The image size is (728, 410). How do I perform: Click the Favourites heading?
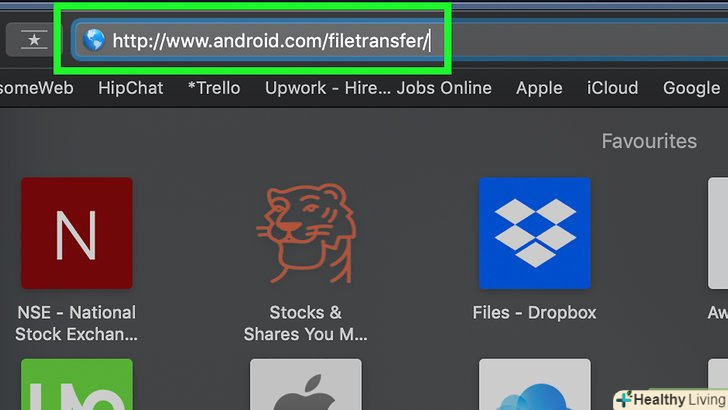(x=649, y=141)
